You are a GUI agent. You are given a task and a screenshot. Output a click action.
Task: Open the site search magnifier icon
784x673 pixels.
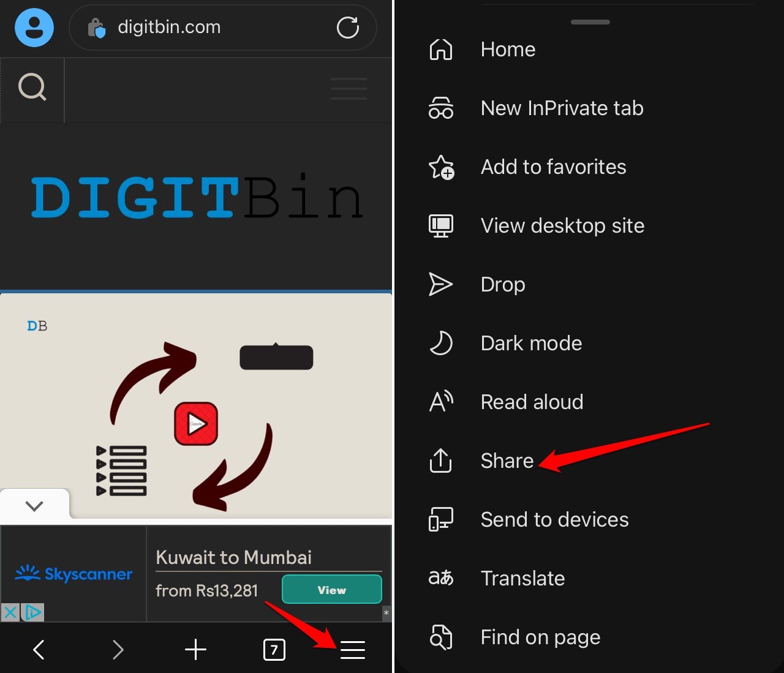pos(32,87)
